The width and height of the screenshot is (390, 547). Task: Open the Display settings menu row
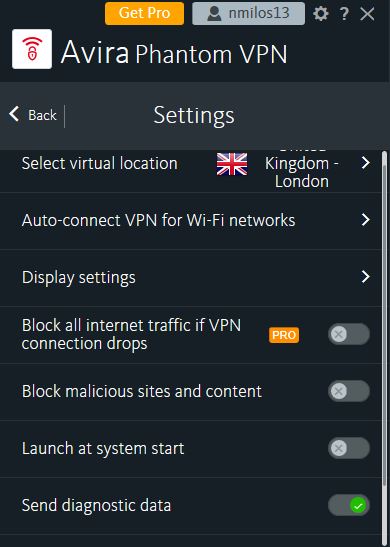[191, 278]
